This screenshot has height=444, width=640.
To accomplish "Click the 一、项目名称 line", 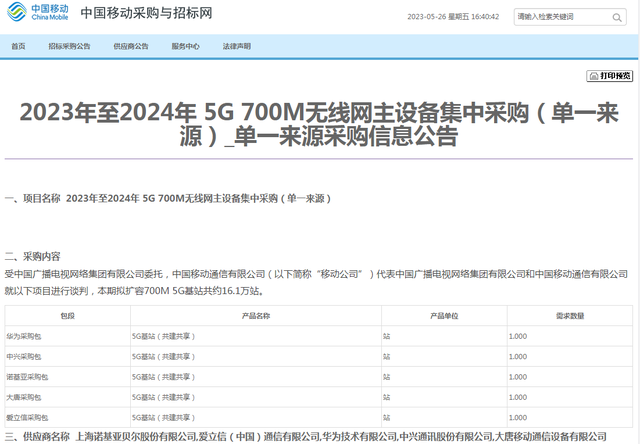I will pyautogui.click(x=168, y=199).
